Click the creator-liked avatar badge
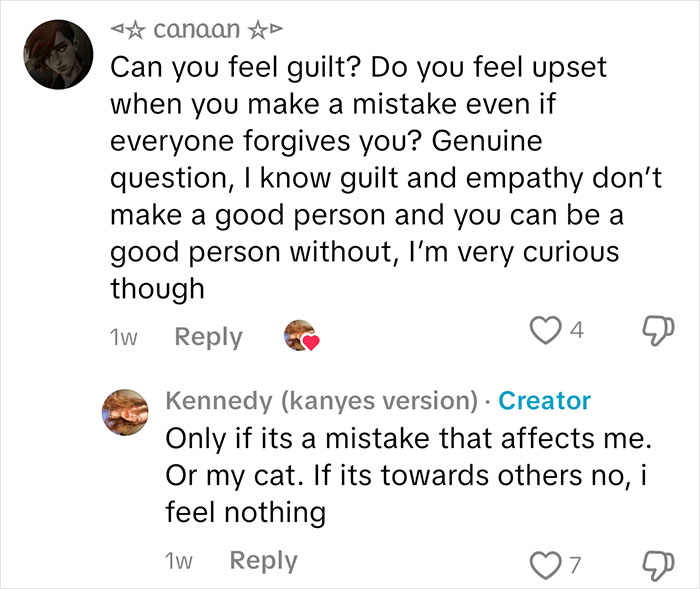 (x=302, y=335)
